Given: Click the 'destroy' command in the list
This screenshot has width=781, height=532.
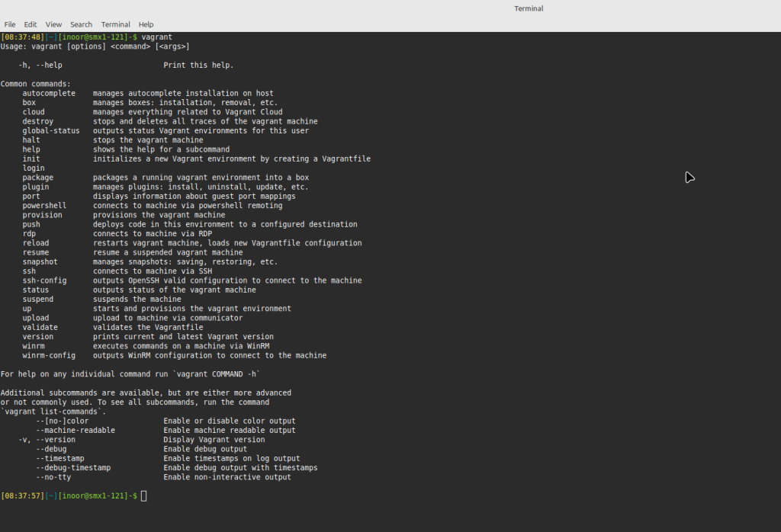Looking at the screenshot, I should point(38,121).
